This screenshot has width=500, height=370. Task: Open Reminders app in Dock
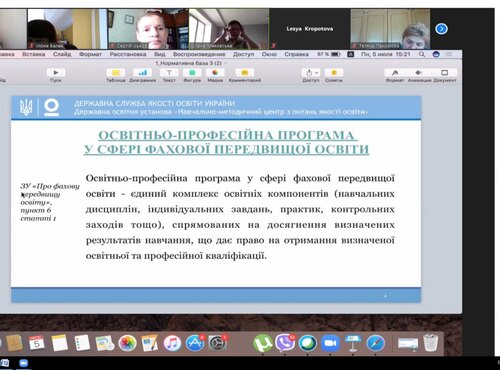pyautogui.click(x=82, y=343)
